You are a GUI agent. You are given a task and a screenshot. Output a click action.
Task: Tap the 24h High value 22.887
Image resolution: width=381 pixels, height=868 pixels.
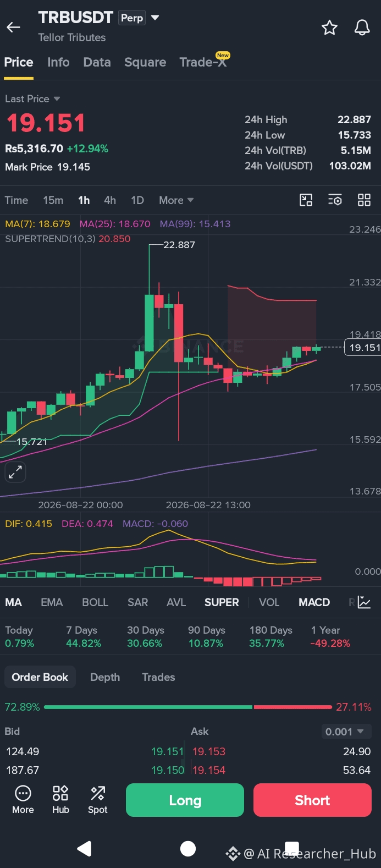(x=354, y=120)
